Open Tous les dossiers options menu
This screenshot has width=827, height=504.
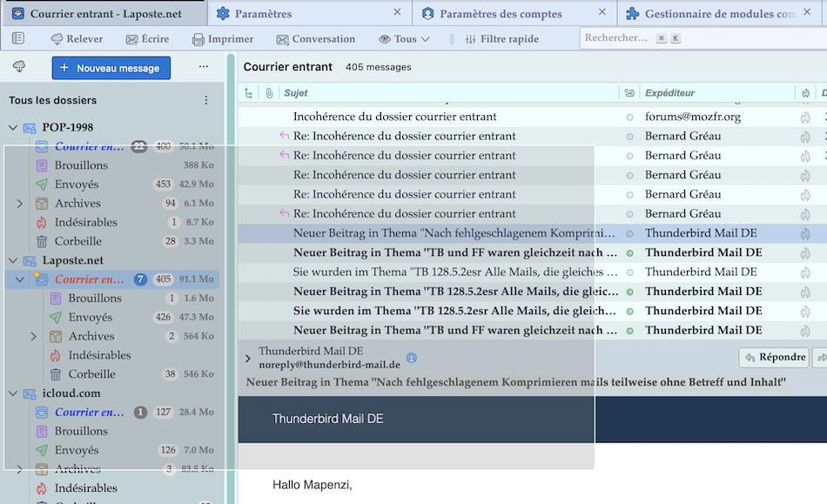coord(206,100)
